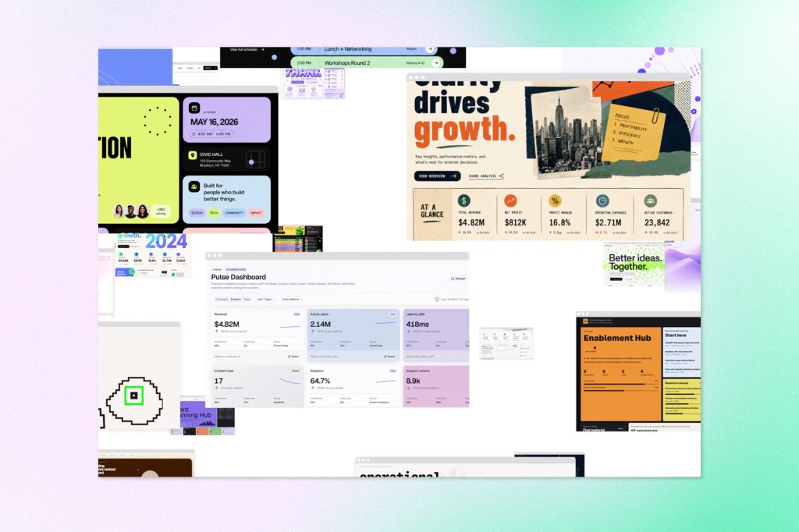Click the Start here panel heading
The image size is (799, 532).
pos(676,335)
